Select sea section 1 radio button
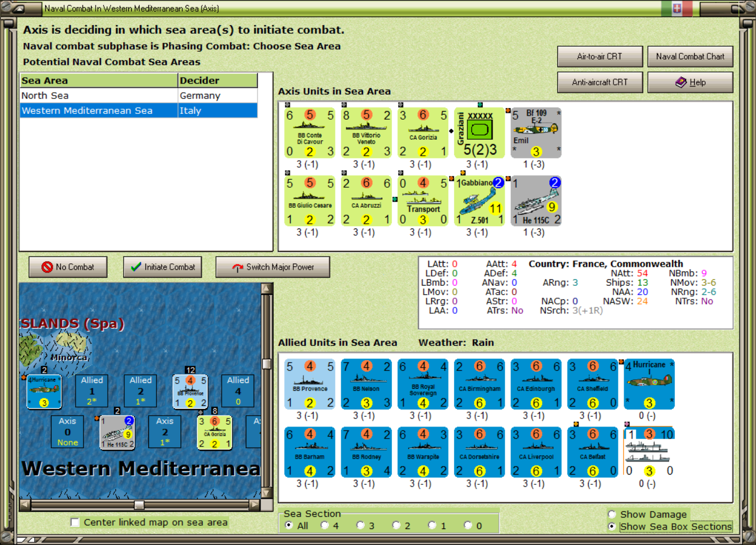756x545 pixels. point(432,525)
